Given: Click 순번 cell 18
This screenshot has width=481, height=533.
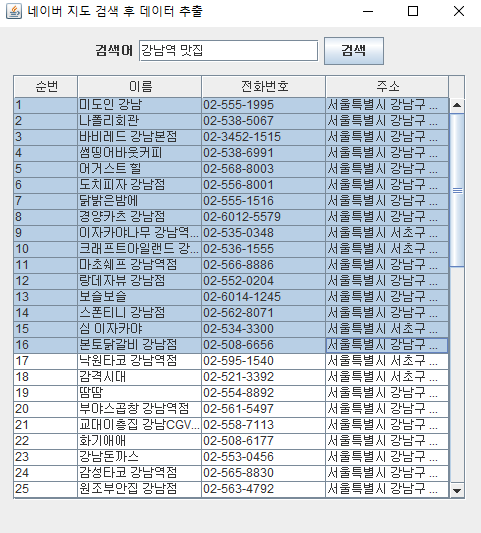Looking at the screenshot, I should (x=46, y=377).
